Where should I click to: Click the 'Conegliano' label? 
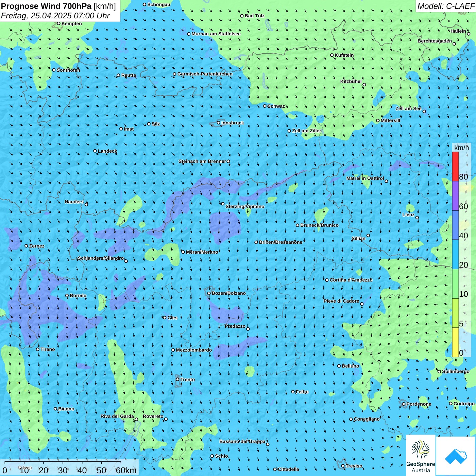click(x=367, y=419)
